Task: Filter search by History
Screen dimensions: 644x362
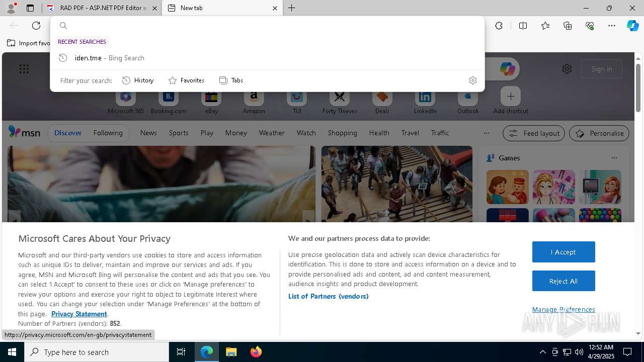Action: click(138, 80)
